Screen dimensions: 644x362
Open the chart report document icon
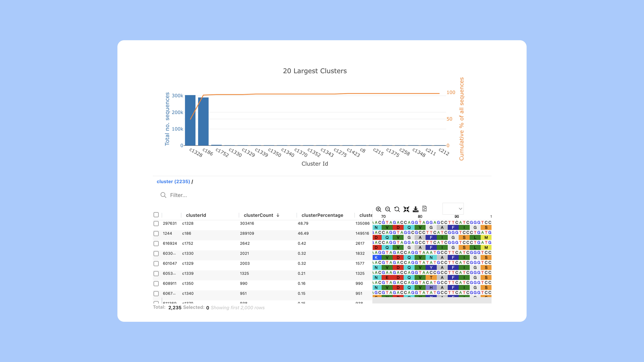point(425,209)
